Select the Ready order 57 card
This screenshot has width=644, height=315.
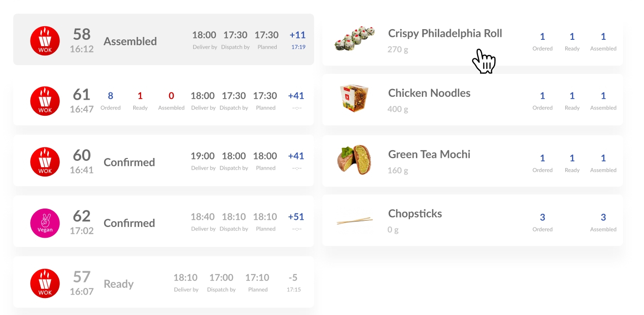tap(163, 282)
